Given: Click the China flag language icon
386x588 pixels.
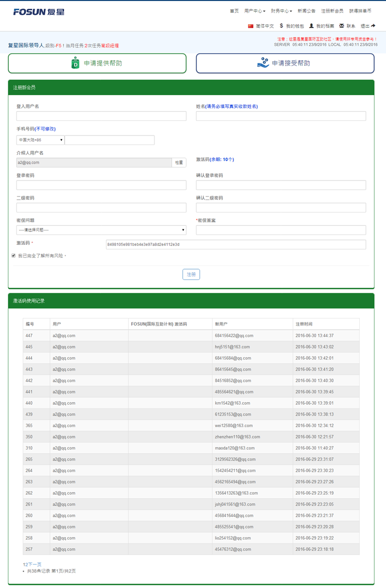Looking at the screenshot, I should (x=251, y=26).
